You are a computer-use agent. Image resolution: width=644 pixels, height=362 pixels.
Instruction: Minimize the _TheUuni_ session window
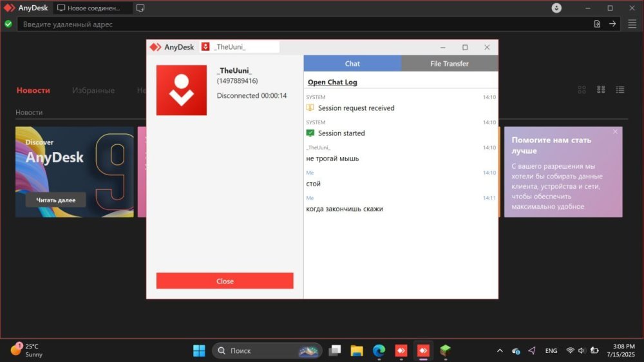pos(443,47)
